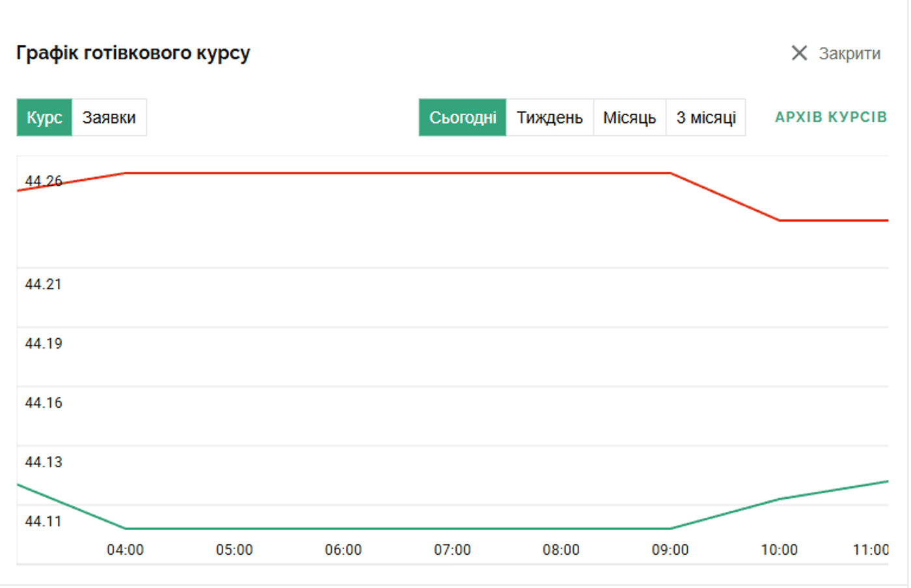
Task: Click the 09:00 time axis label
Action: [670, 550]
